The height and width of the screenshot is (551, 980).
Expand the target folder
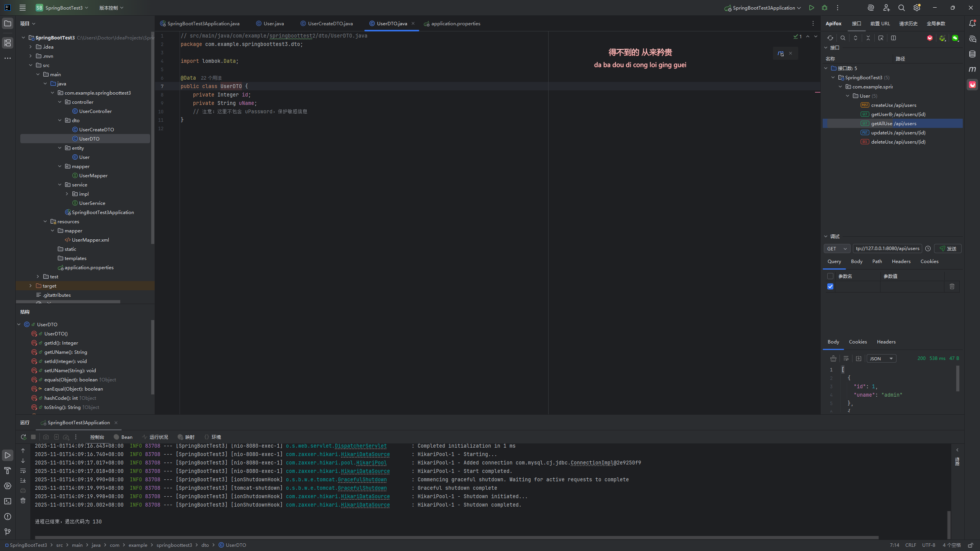(x=31, y=286)
